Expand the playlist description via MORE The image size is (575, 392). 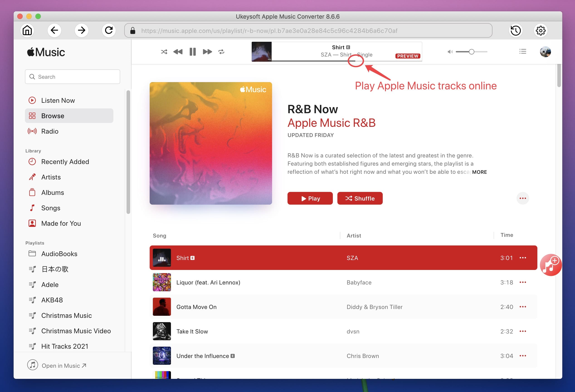click(479, 172)
